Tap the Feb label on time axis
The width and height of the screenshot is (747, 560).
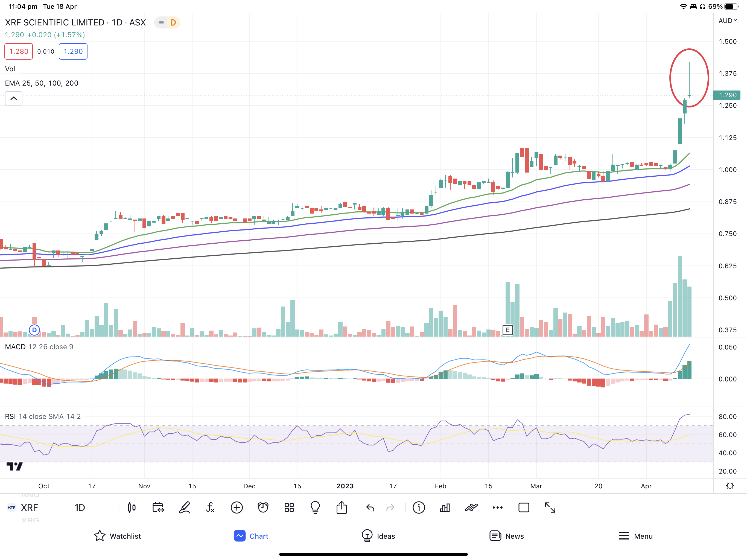[x=440, y=486]
